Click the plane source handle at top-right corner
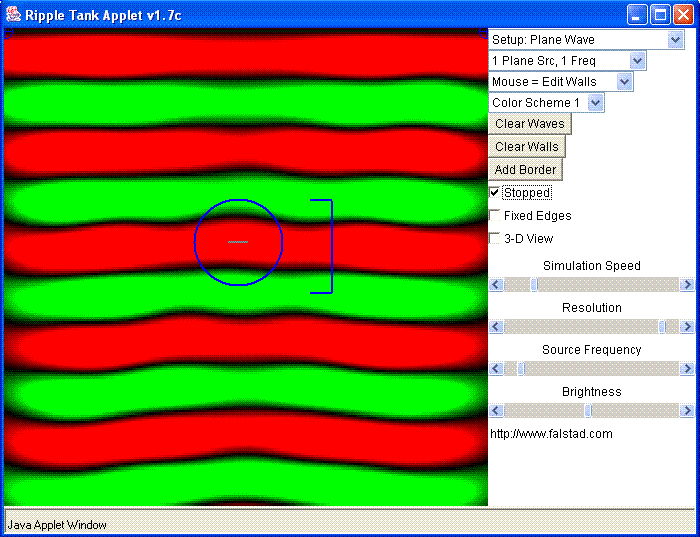 click(483, 33)
